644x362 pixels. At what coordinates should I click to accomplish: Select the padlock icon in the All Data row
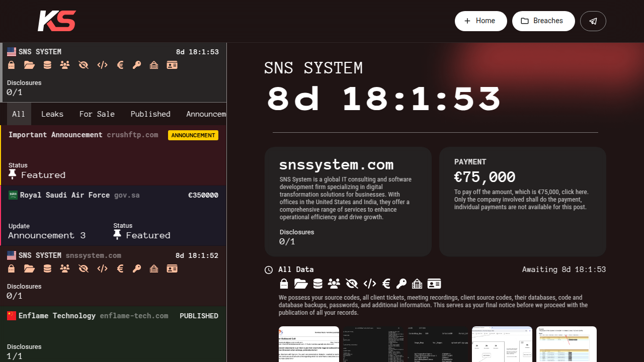[x=284, y=284]
